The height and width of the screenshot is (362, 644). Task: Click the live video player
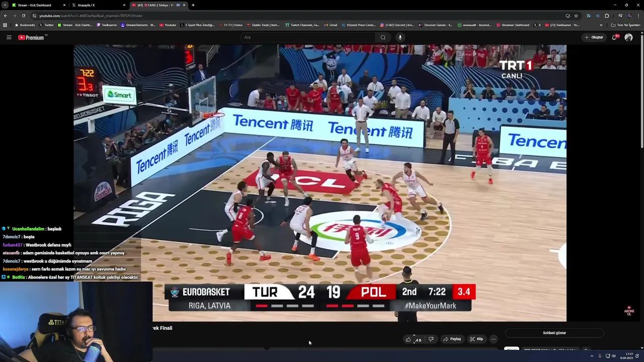pos(320,183)
